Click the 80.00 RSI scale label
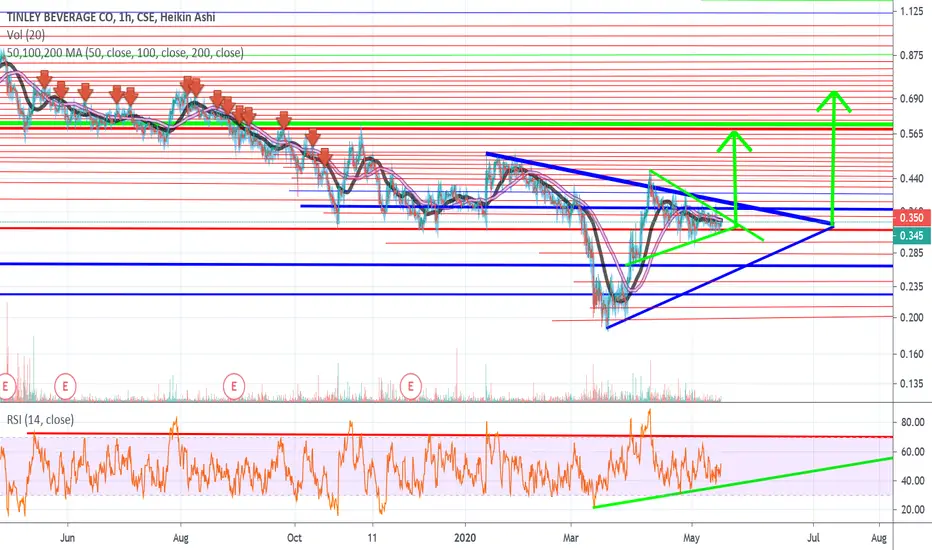 (912, 423)
